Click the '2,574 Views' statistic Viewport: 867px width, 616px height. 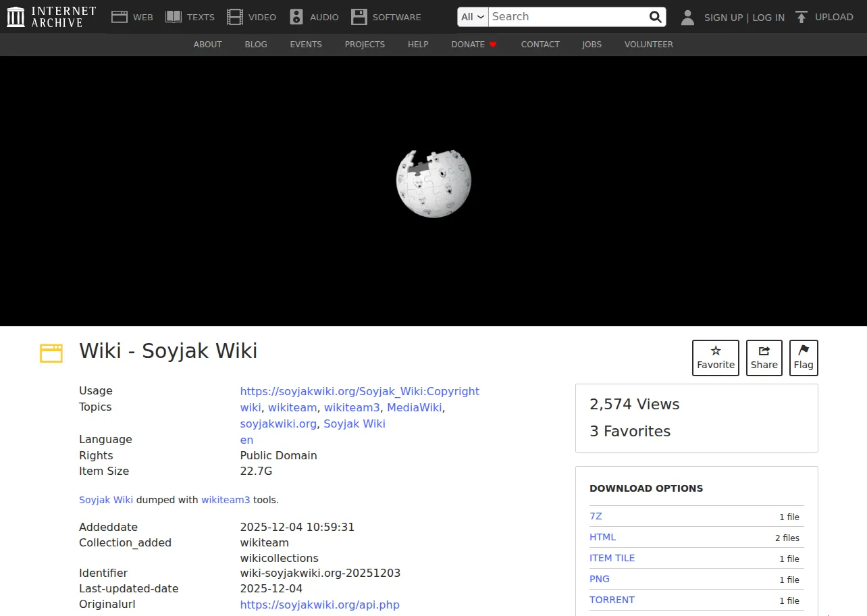point(635,405)
